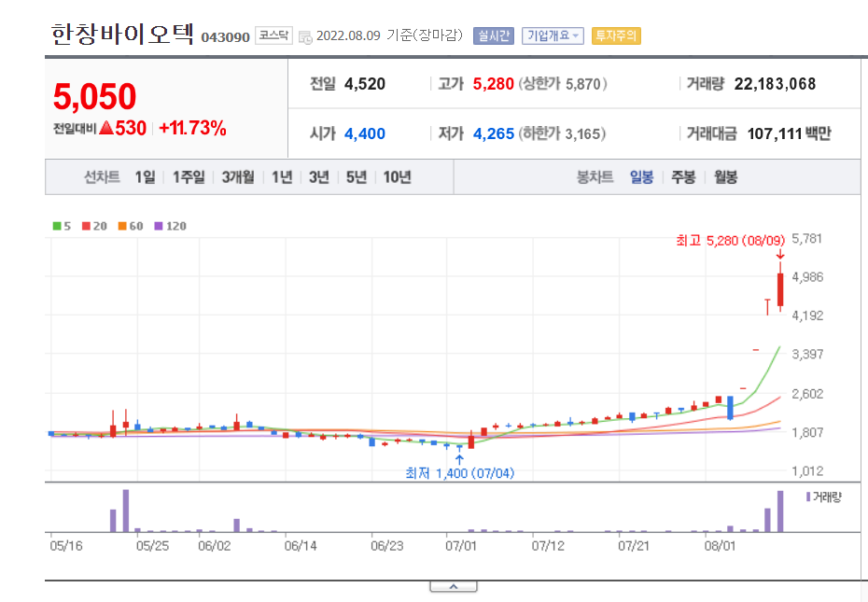The image size is (868, 602).
Task: Click the green 5-day moving average swatch
Action: click(x=57, y=226)
